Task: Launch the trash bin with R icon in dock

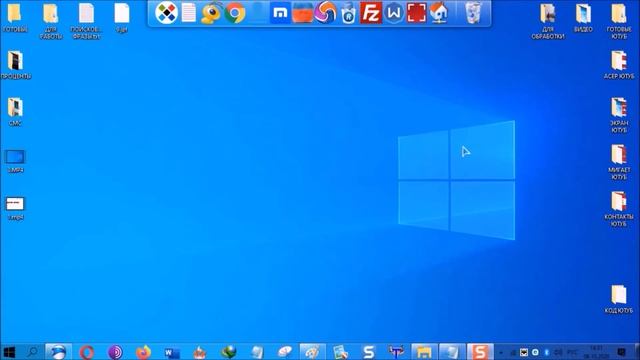Action: point(348,13)
